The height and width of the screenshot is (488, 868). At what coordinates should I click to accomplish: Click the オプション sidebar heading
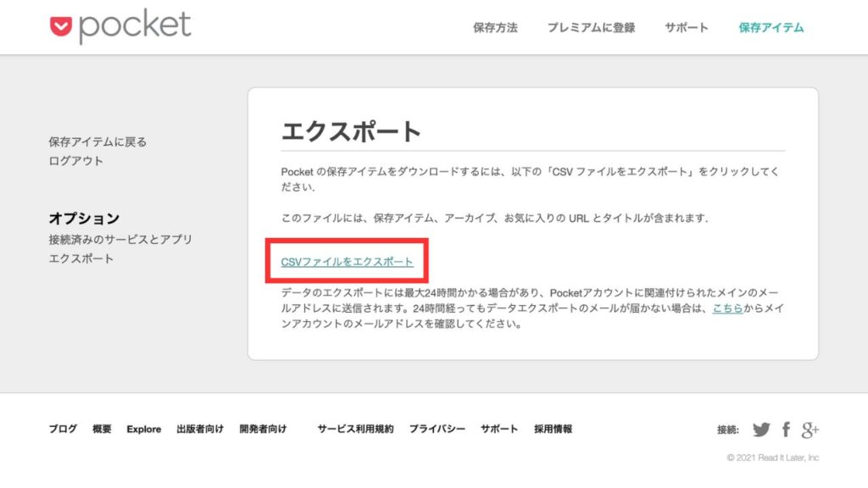click(x=84, y=219)
